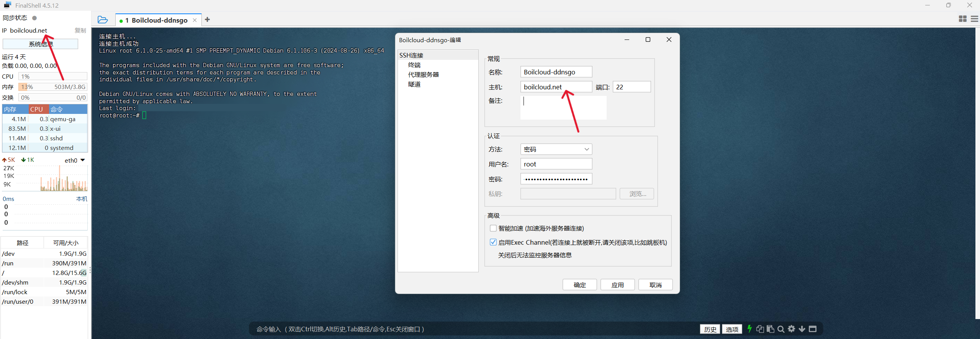
Task: Open the 方法 authentication method dropdown
Action: pos(556,149)
